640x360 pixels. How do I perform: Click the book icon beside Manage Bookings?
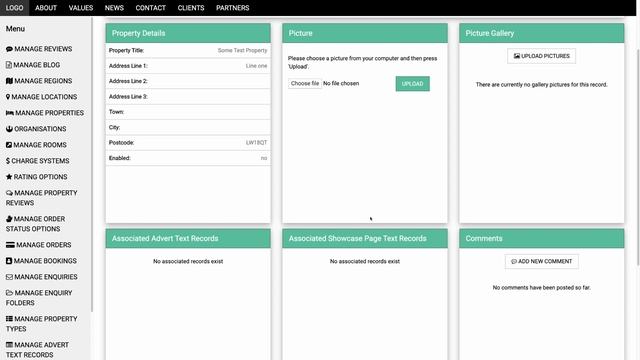pyautogui.click(x=9, y=261)
